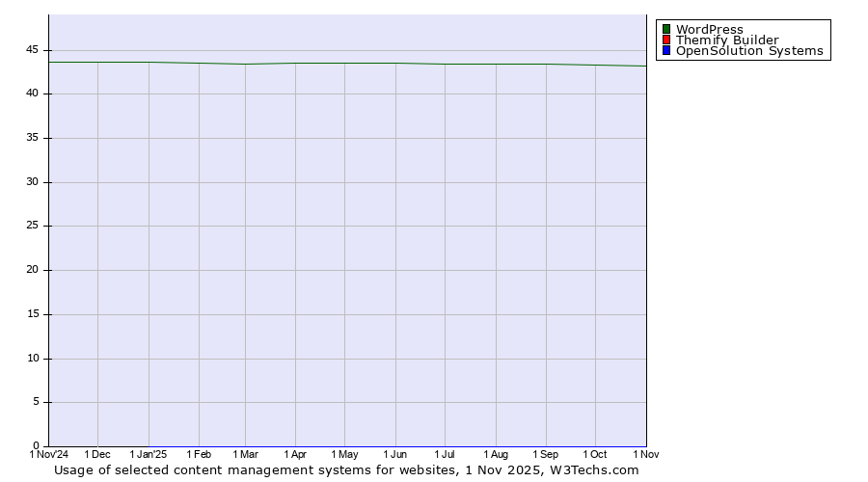Pick the 1 May date label
This screenshot has height=482, width=868.
pos(344,454)
